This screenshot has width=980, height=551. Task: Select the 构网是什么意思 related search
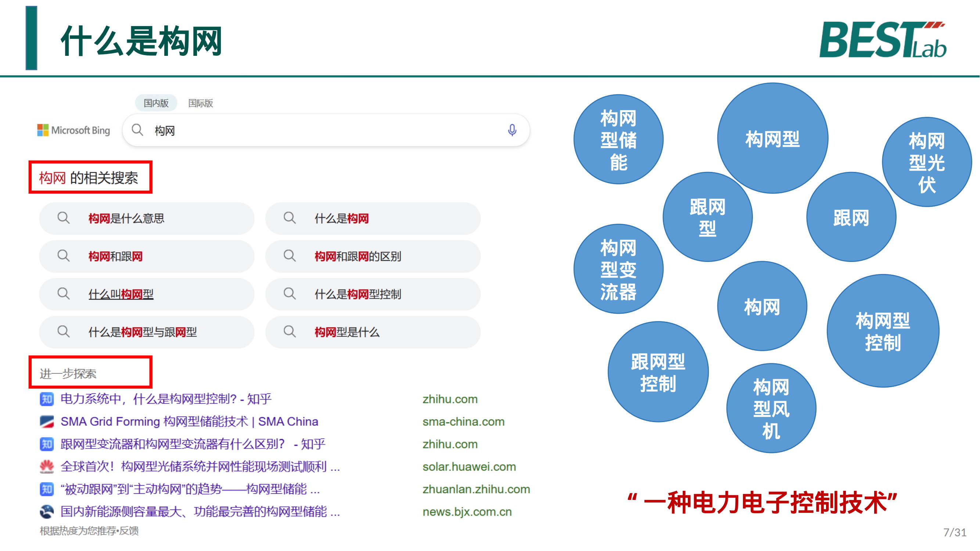[x=126, y=218]
